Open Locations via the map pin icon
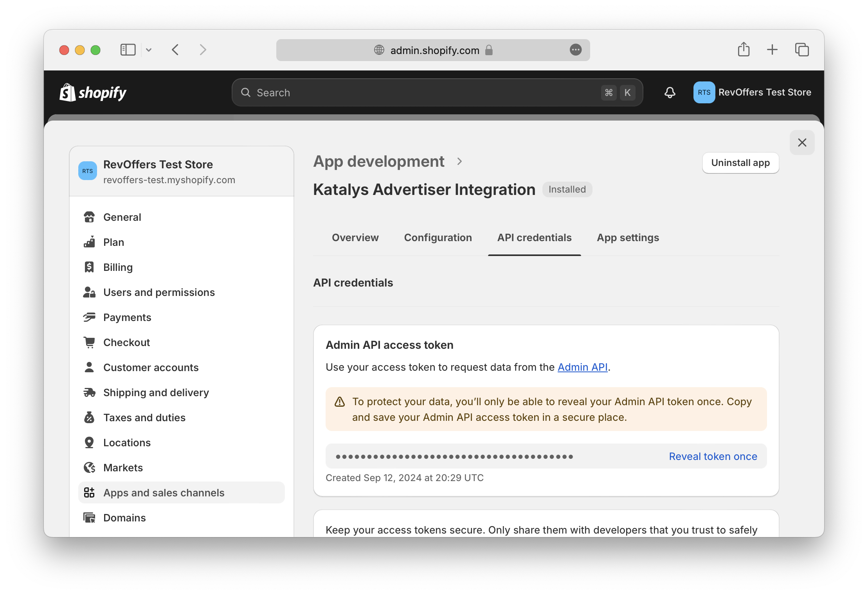 [x=90, y=442]
